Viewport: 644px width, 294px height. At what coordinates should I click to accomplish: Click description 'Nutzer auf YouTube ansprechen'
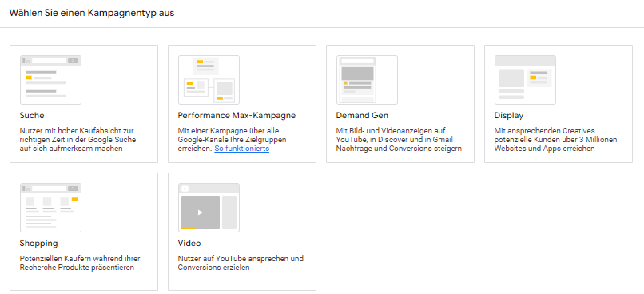(x=241, y=263)
